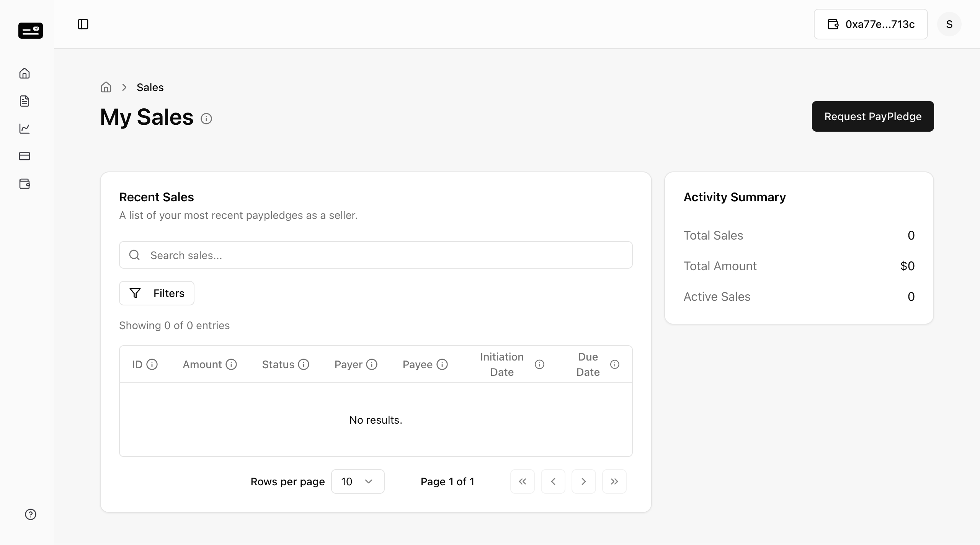
Task: Click the Amount column header
Action: point(202,364)
